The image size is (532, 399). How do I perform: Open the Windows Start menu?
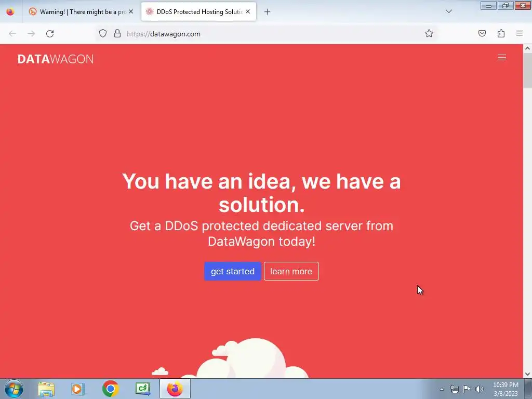[x=14, y=389]
